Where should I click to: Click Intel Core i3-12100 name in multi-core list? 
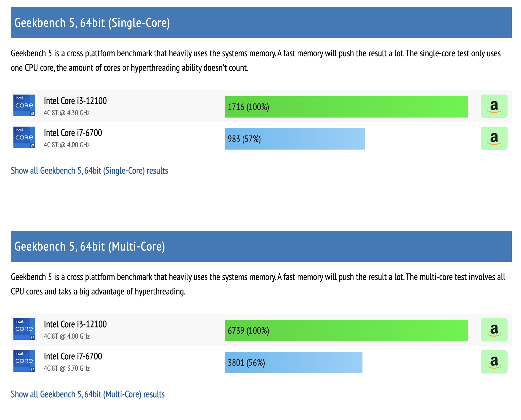pos(75,324)
